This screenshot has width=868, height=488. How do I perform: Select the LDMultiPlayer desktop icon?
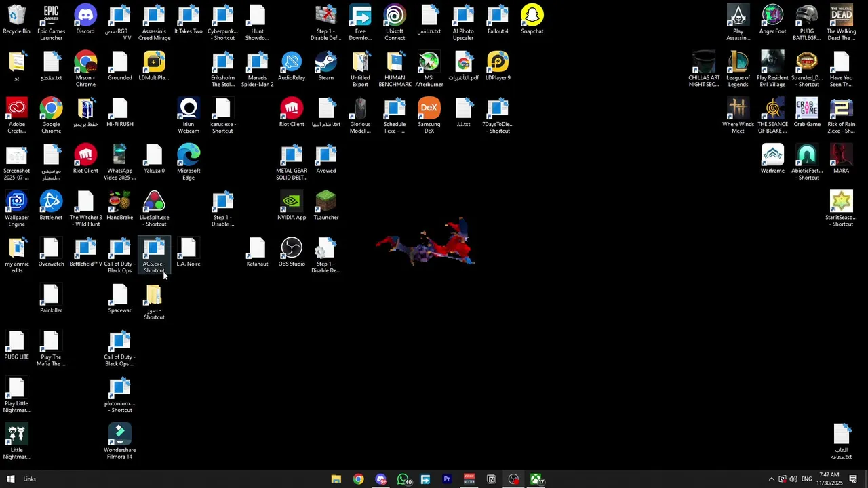(154, 66)
